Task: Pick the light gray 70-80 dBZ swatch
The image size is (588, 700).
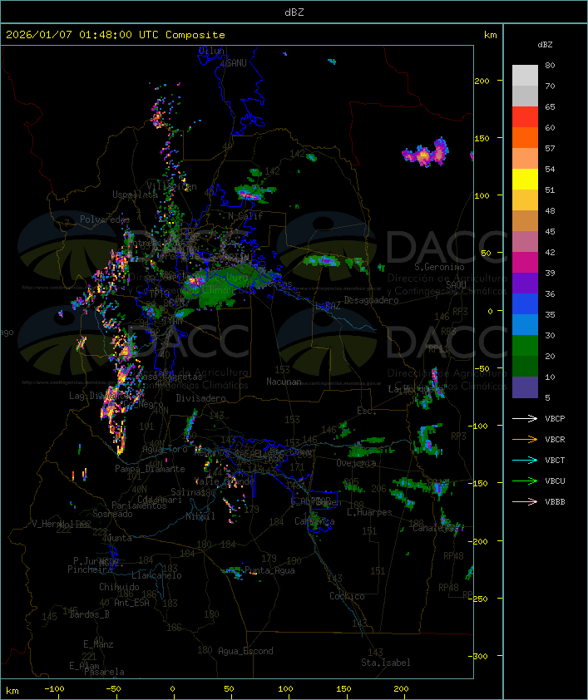Action: [x=525, y=76]
